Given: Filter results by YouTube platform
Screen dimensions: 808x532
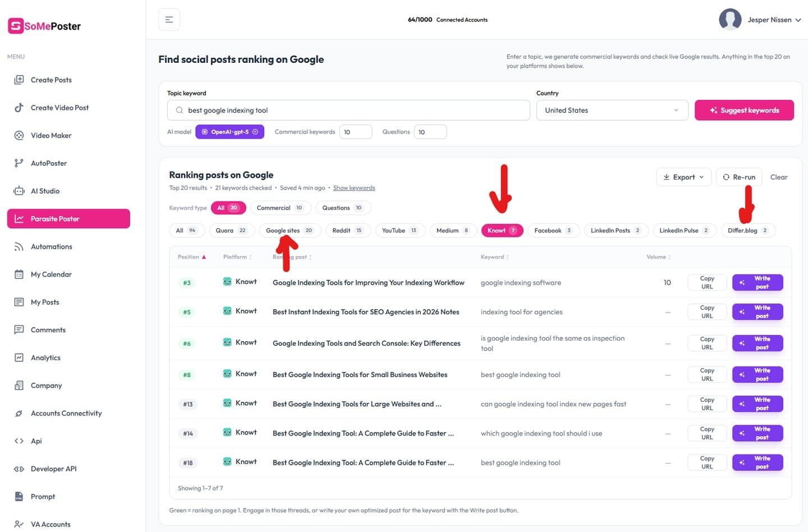Looking at the screenshot, I should (399, 231).
